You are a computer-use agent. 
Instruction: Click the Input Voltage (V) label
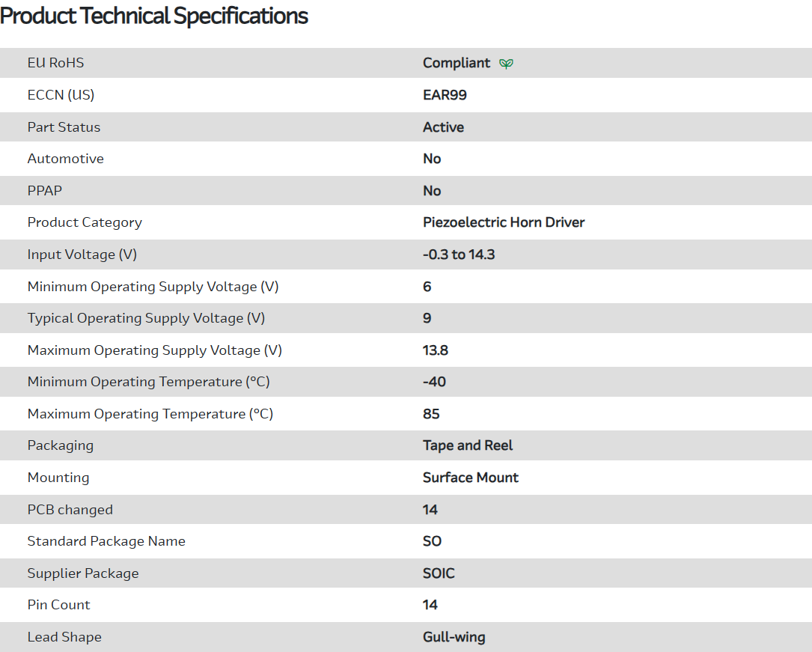(x=82, y=255)
